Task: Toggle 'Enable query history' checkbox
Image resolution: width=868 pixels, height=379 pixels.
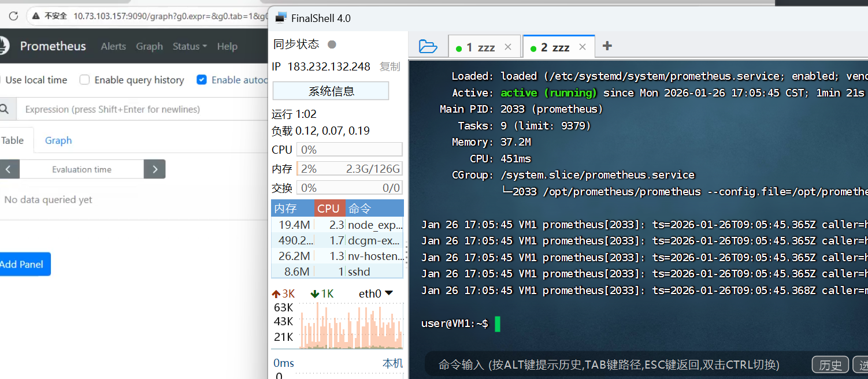Action: click(85, 80)
